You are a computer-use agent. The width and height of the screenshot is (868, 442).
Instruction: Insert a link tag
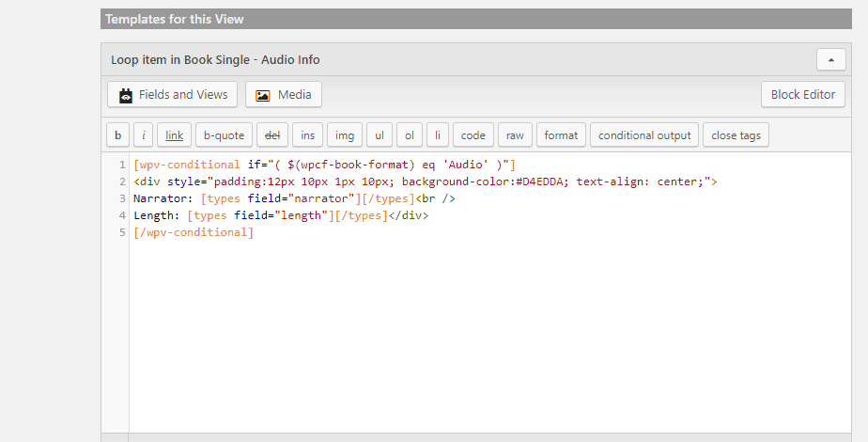click(175, 135)
